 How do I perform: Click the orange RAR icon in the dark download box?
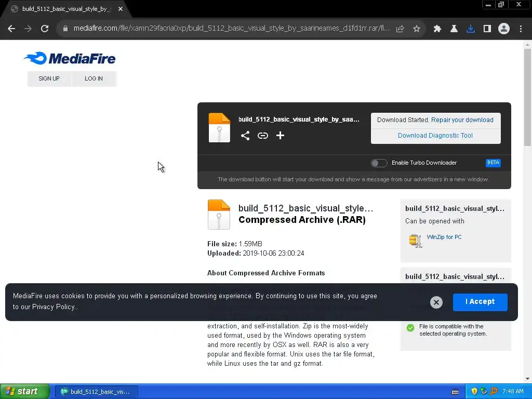click(x=219, y=128)
